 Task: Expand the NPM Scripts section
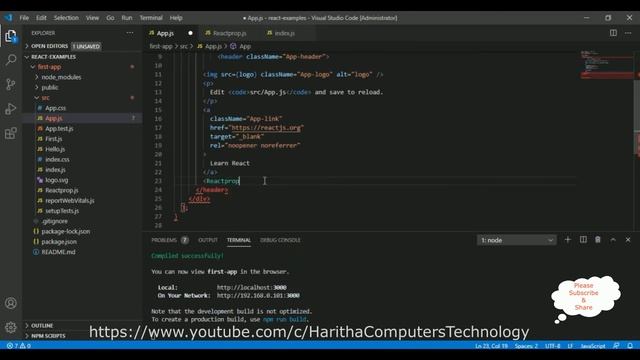pos(82,336)
